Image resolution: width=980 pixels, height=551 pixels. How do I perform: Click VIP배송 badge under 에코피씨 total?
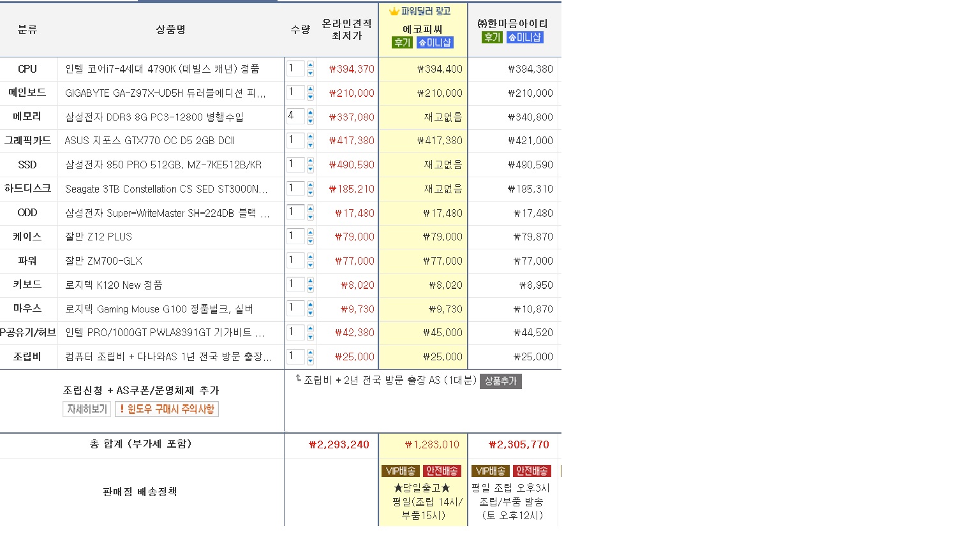pyautogui.click(x=401, y=471)
